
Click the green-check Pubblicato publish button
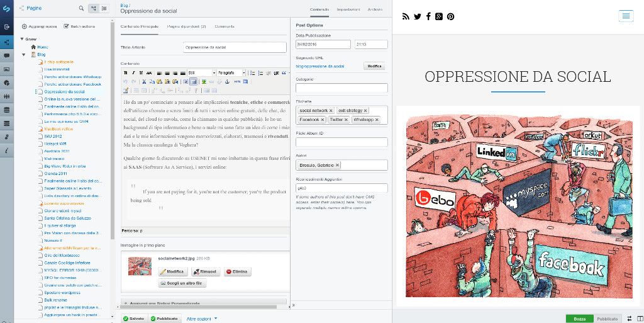[164, 319]
